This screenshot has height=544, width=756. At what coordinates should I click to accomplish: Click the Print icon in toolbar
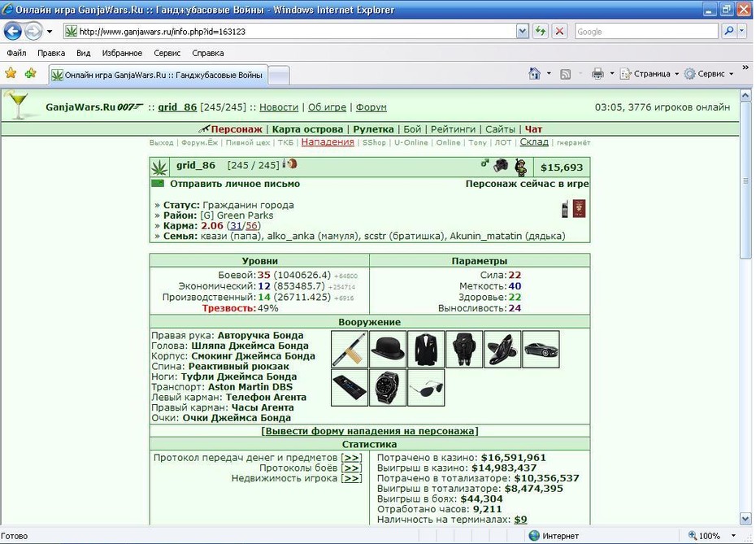[x=597, y=74]
